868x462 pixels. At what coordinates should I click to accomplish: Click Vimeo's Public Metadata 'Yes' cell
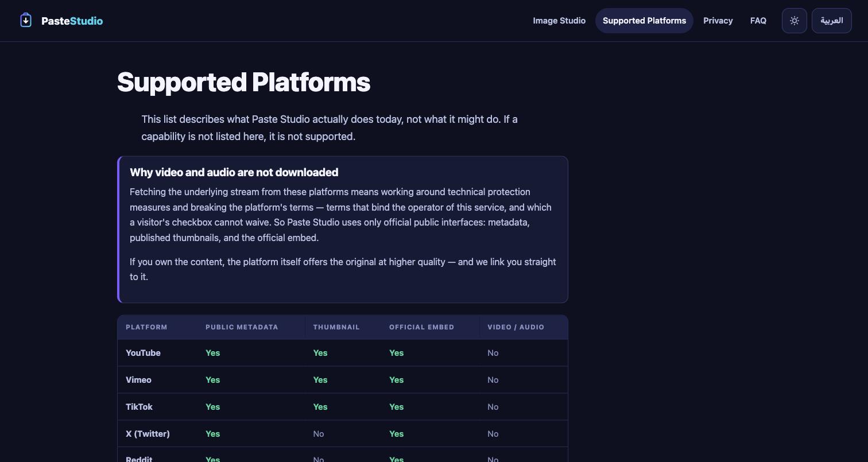pos(212,380)
